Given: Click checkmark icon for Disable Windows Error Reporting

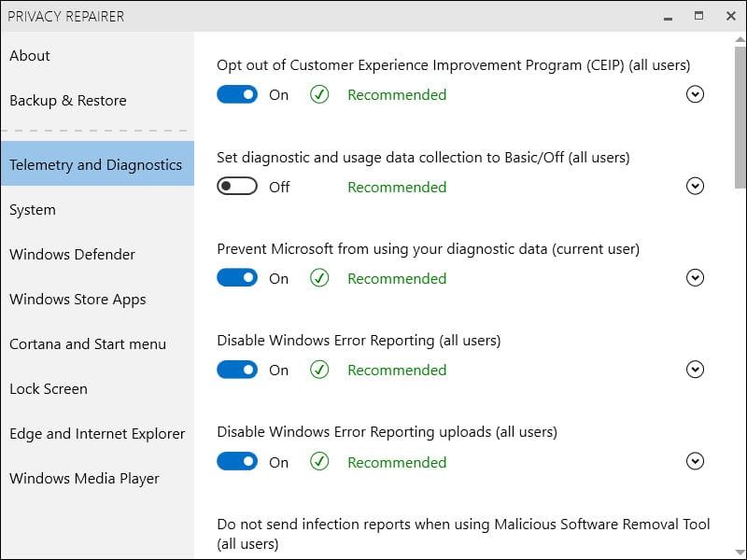Looking at the screenshot, I should point(319,370).
